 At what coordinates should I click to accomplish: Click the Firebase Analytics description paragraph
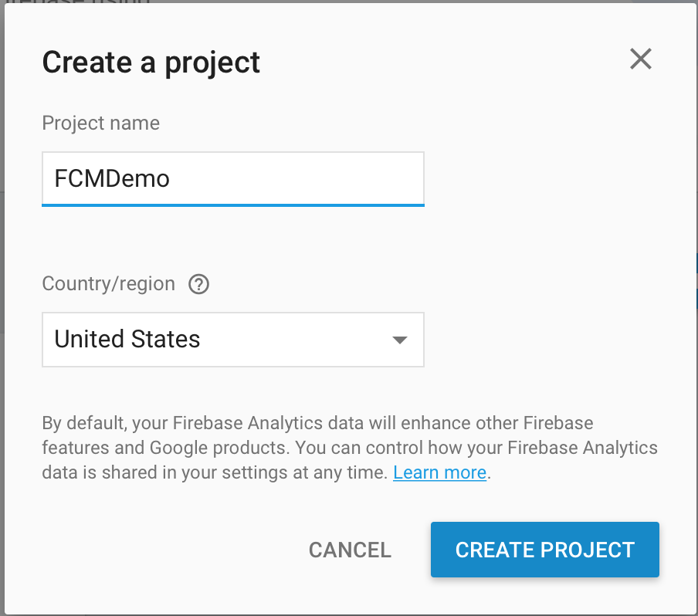click(350, 448)
